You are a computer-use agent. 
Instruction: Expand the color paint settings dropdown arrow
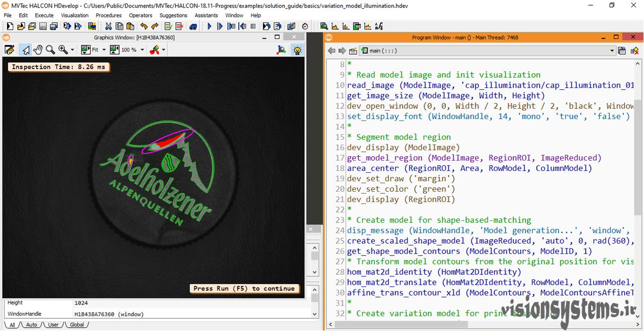tap(164, 50)
